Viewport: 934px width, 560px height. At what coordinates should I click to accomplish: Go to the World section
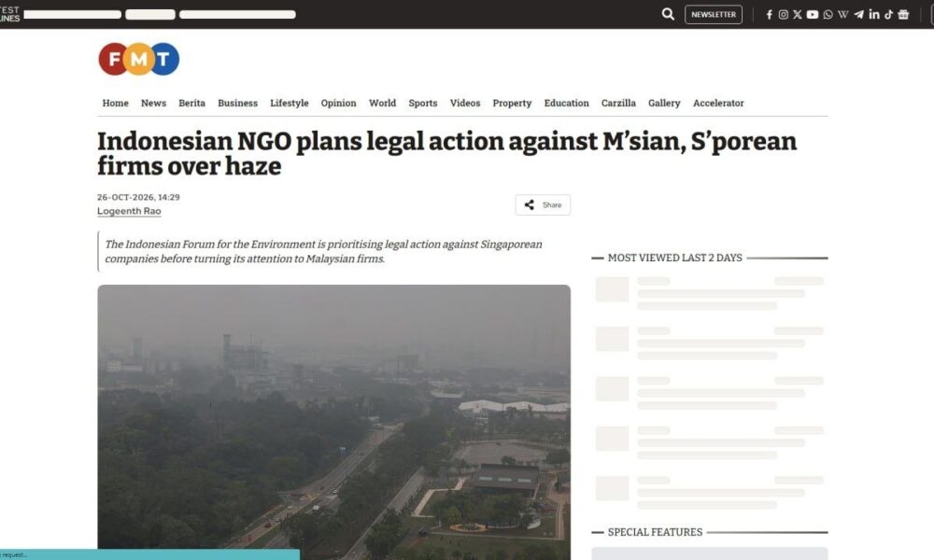click(382, 103)
